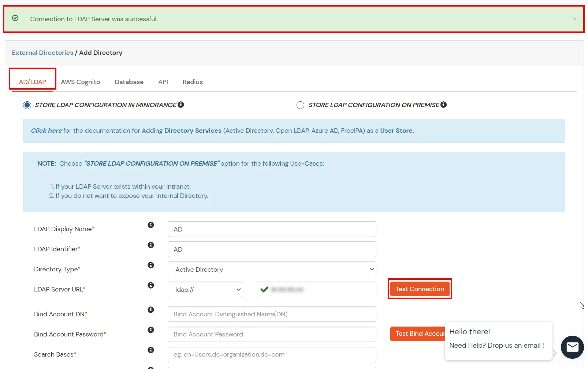Viewport: 588px width, 369px height.
Task: Expand the Directory Type dropdown
Action: point(272,270)
